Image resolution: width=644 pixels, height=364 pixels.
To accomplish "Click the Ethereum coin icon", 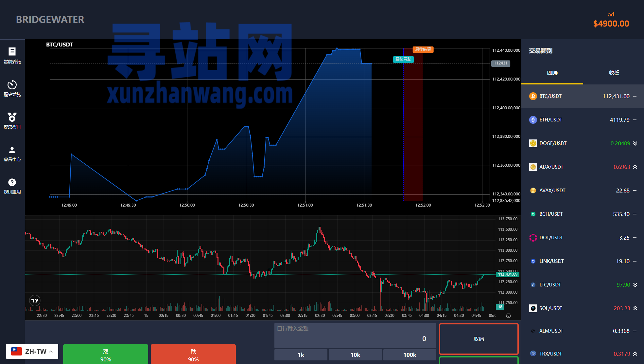I will 533,120.
